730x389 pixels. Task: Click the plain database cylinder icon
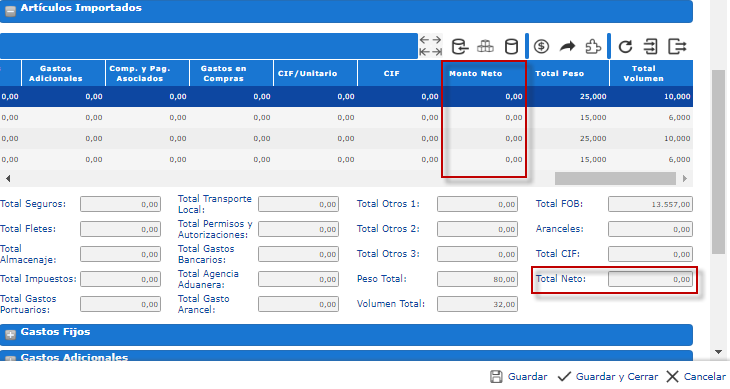[x=511, y=47]
